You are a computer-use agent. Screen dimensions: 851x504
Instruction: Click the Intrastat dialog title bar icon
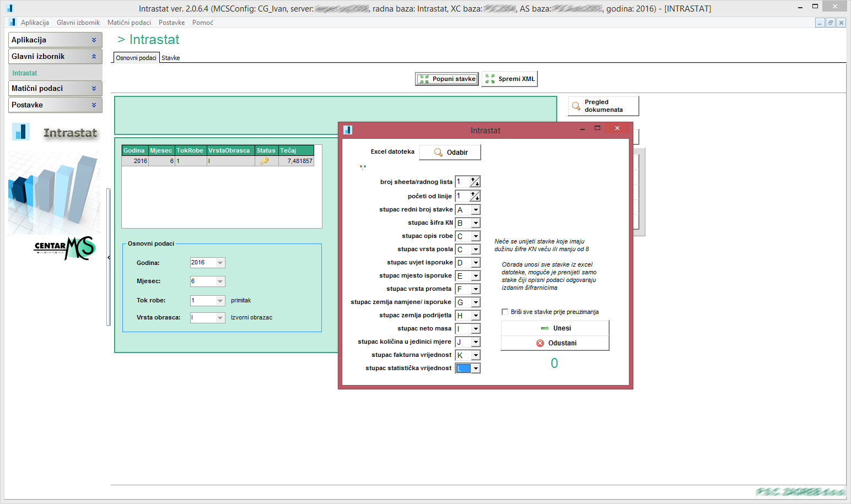(348, 130)
